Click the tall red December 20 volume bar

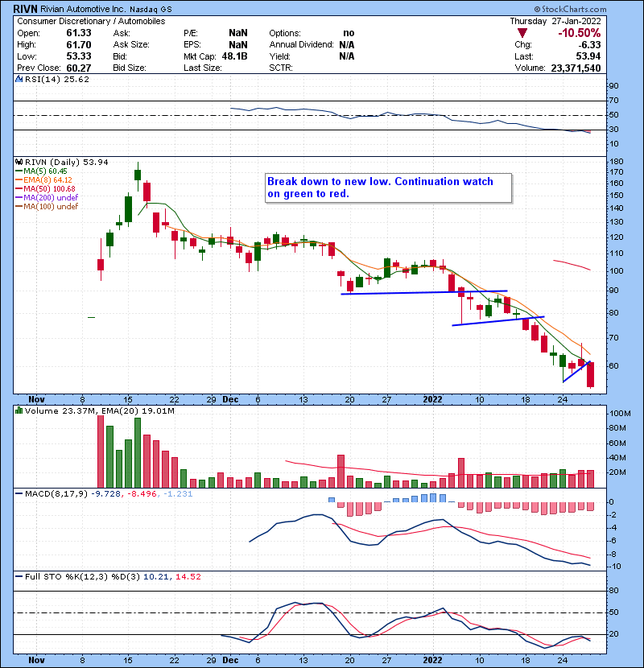click(x=341, y=471)
